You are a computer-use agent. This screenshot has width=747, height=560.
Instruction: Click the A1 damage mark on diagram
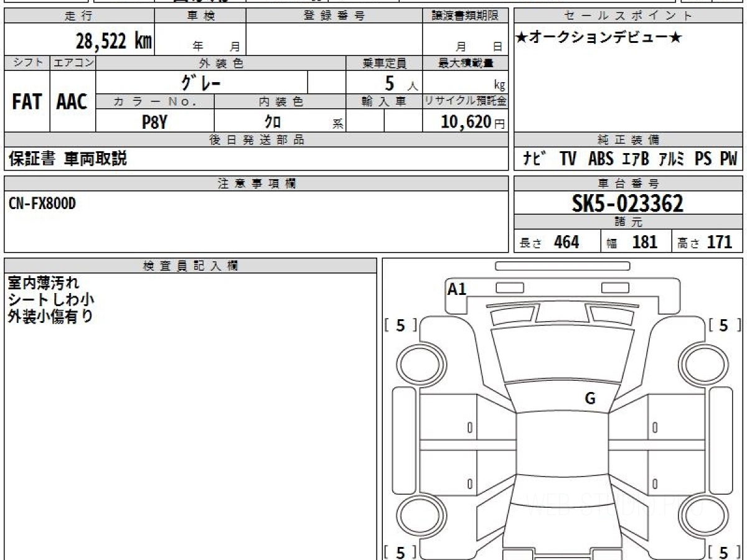[x=458, y=289]
